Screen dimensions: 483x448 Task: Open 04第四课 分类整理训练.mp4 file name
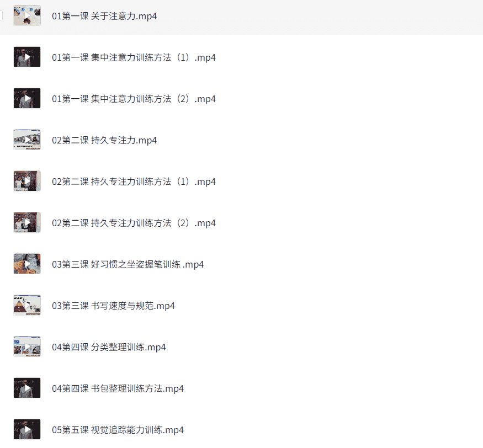(x=109, y=347)
